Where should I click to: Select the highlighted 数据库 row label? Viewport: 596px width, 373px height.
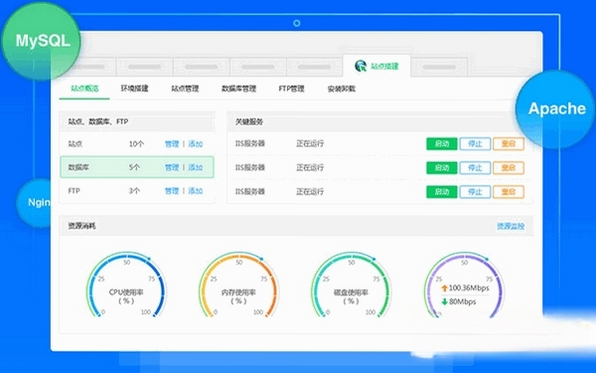[x=78, y=167]
